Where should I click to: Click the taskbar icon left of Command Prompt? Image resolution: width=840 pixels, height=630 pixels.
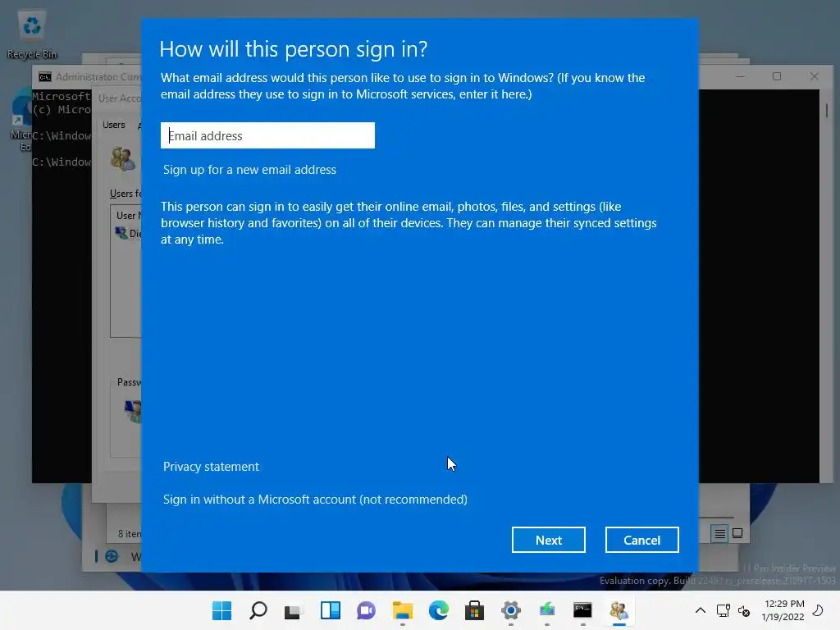[x=547, y=610]
